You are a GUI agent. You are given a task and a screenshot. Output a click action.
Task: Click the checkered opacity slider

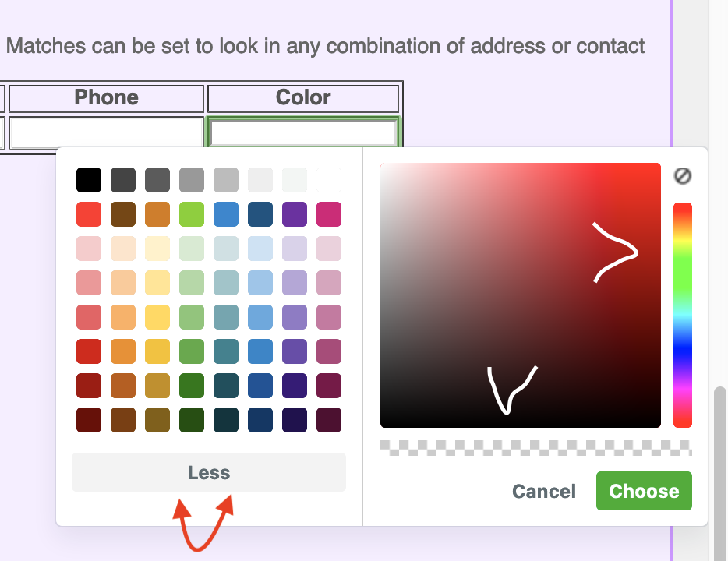pyautogui.click(x=535, y=448)
